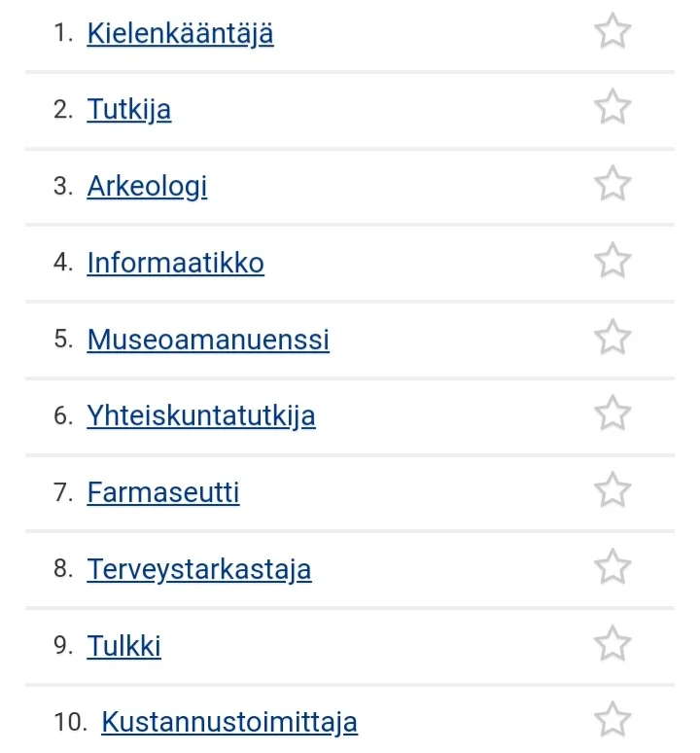Screen dimensions: 700x753
Task: Open the Museoamanuenssi link
Action: pos(208,340)
